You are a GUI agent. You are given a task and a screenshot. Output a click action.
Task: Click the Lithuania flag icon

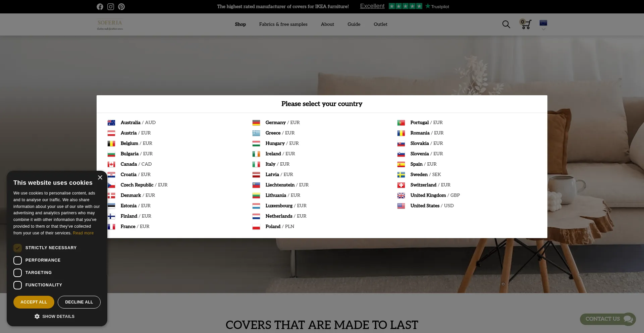(256, 196)
